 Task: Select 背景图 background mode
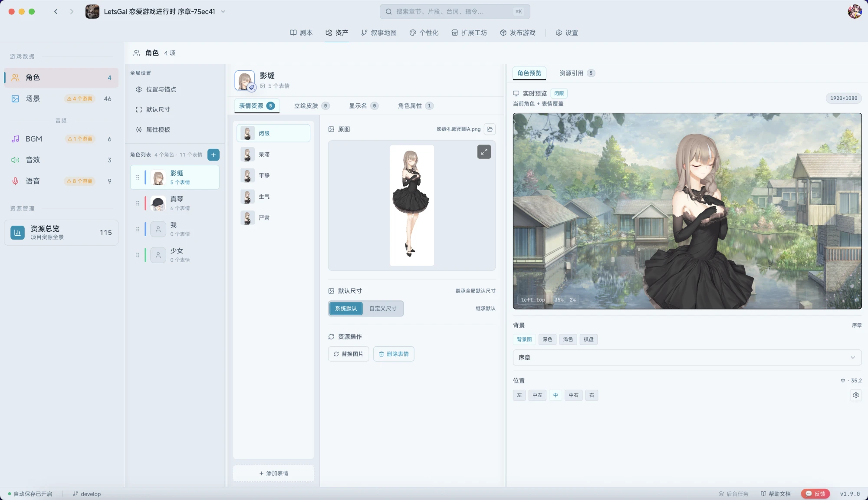click(524, 339)
